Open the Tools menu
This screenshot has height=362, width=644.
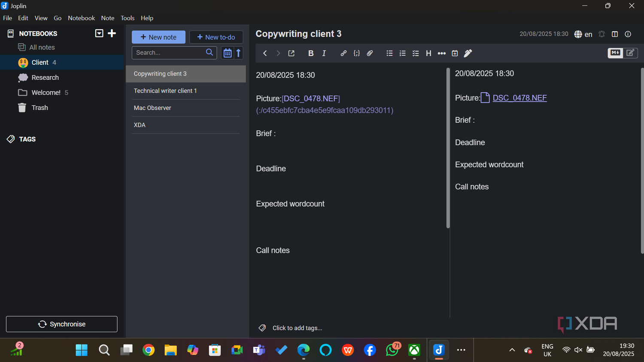(x=128, y=18)
